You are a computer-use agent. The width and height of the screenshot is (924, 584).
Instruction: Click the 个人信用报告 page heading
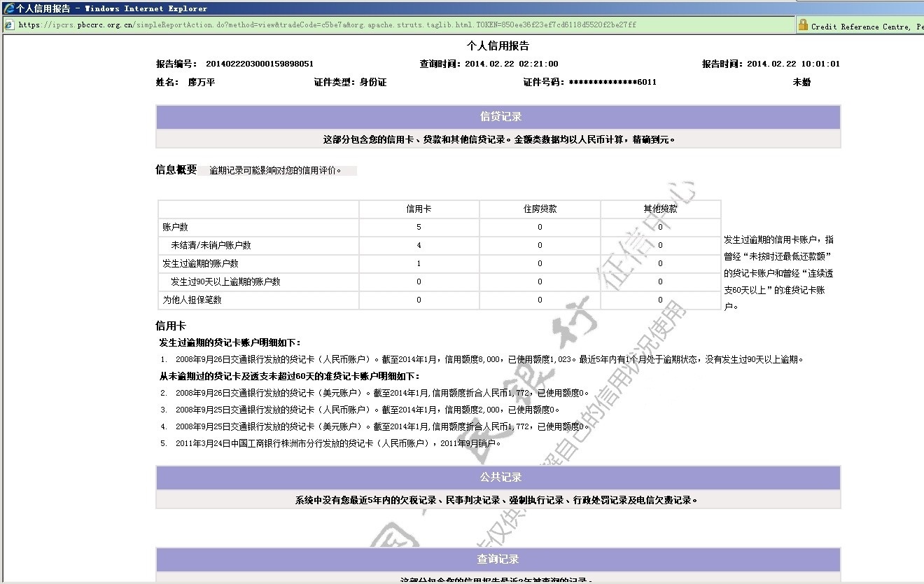(x=498, y=46)
